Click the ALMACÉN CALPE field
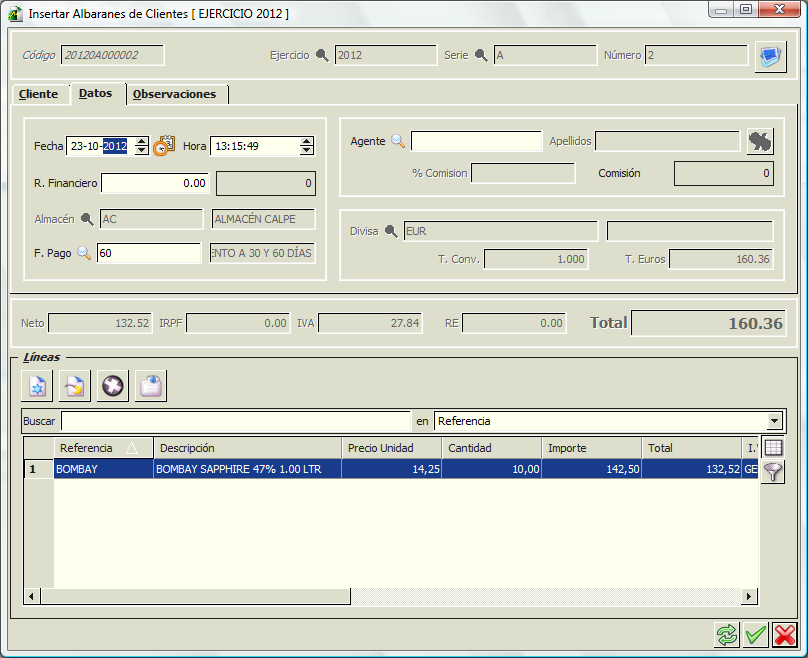Viewport: 808px width, 658px height. (263, 219)
